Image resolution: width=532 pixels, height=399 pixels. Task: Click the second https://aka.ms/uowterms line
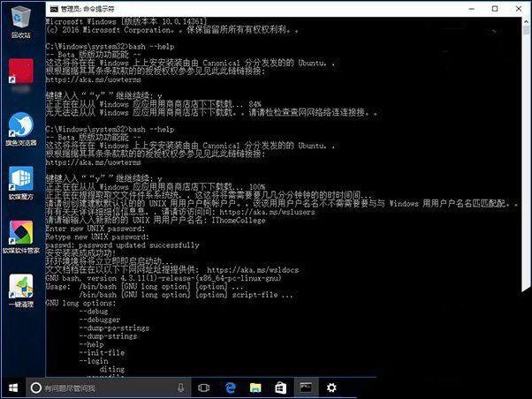94,162
